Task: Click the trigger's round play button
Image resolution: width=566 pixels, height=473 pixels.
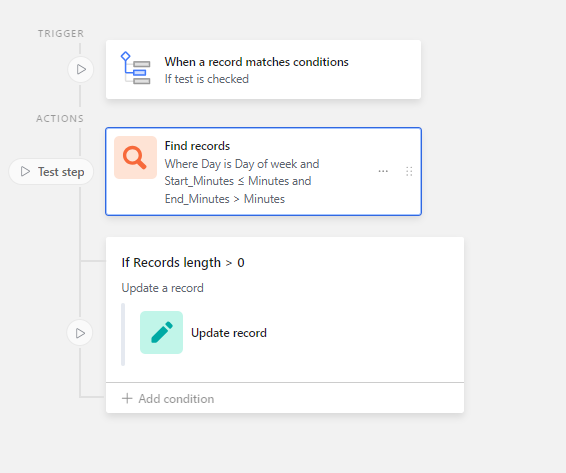Action: [x=81, y=69]
